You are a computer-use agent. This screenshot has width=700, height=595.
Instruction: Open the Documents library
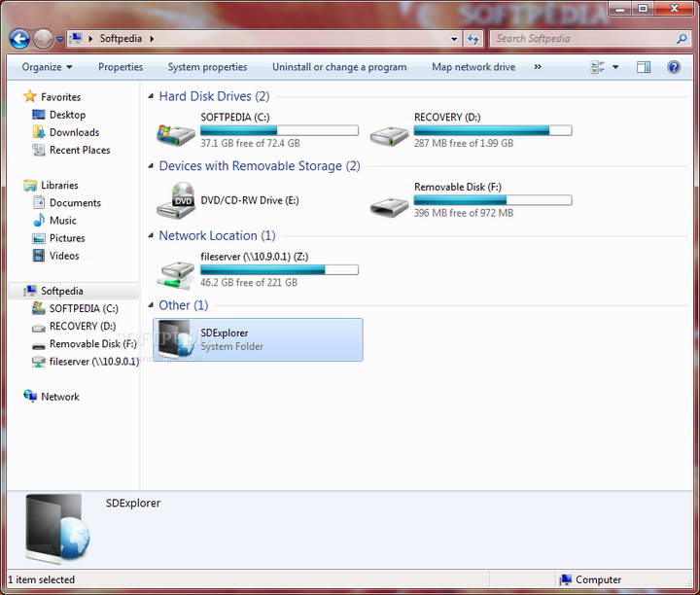point(75,202)
